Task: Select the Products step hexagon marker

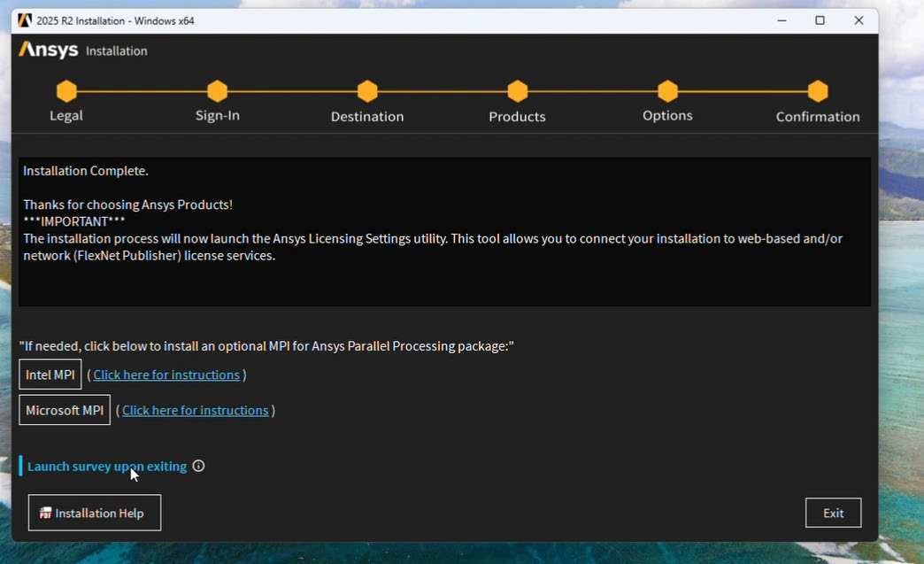Action: [x=518, y=91]
